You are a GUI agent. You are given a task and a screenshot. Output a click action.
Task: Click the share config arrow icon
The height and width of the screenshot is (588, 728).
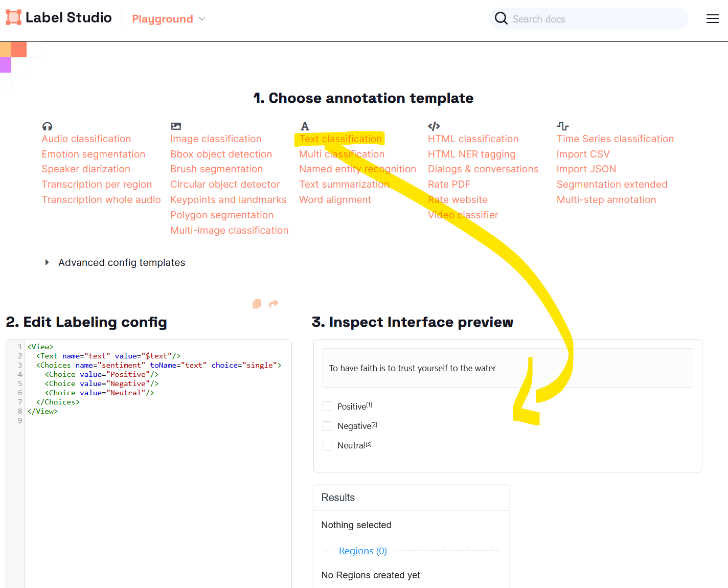click(x=274, y=304)
